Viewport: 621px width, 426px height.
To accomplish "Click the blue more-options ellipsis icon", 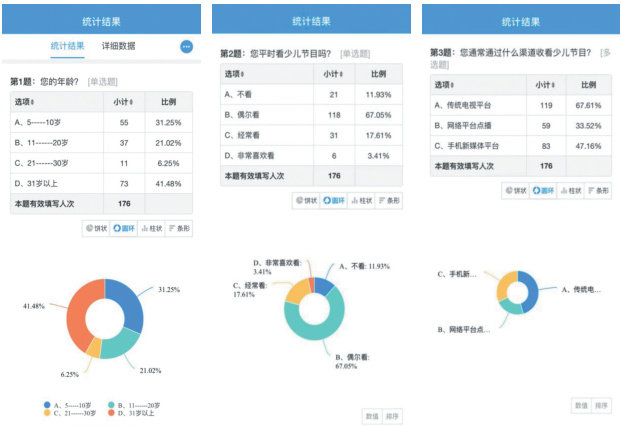I will coord(186,47).
